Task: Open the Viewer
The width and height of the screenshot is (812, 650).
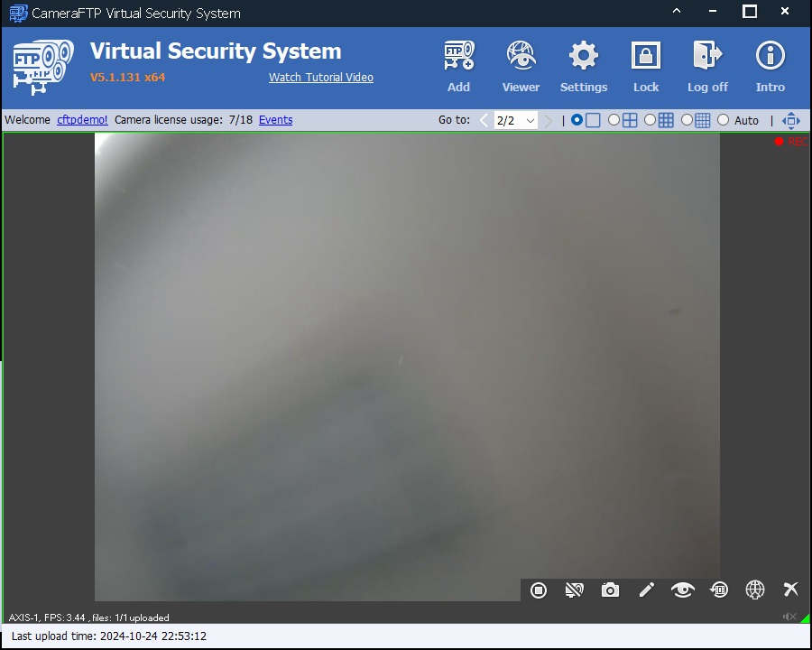Action: [521, 58]
